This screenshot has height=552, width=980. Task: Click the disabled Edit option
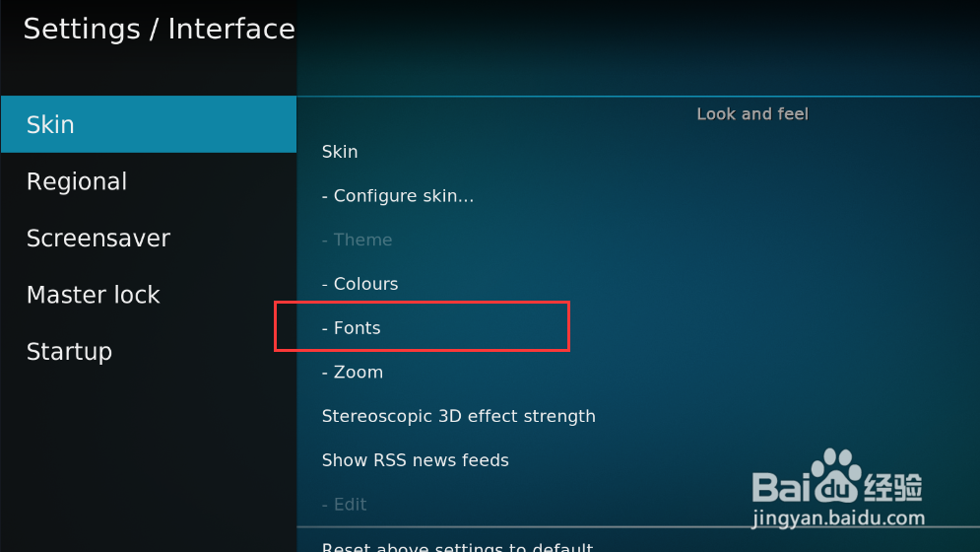(x=344, y=504)
